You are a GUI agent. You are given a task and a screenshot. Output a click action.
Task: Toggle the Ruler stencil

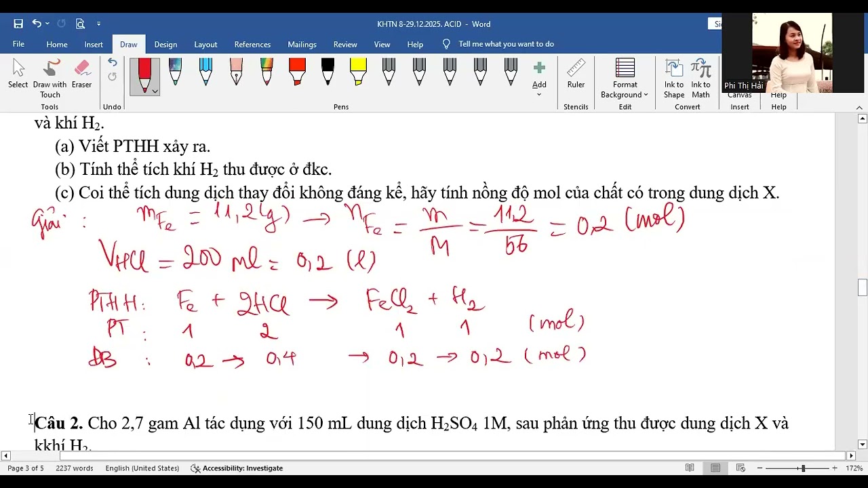[x=576, y=74]
